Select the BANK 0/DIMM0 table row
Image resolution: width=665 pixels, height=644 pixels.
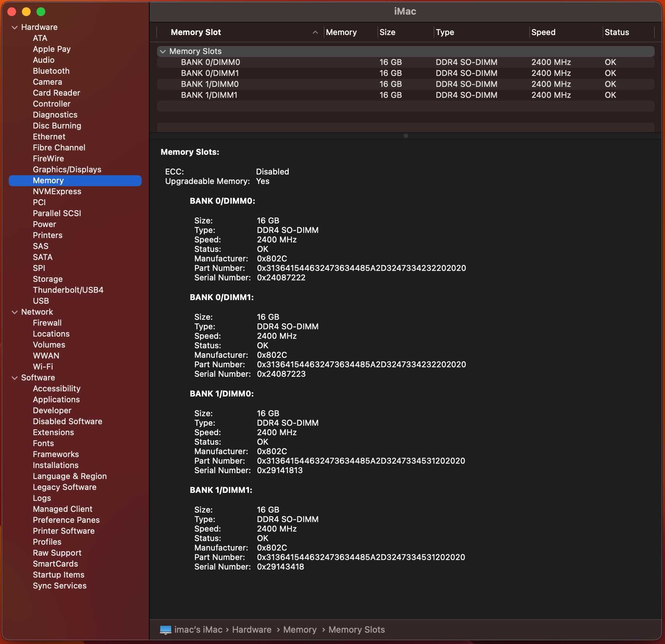pyautogui.click(x=405, y=62)
